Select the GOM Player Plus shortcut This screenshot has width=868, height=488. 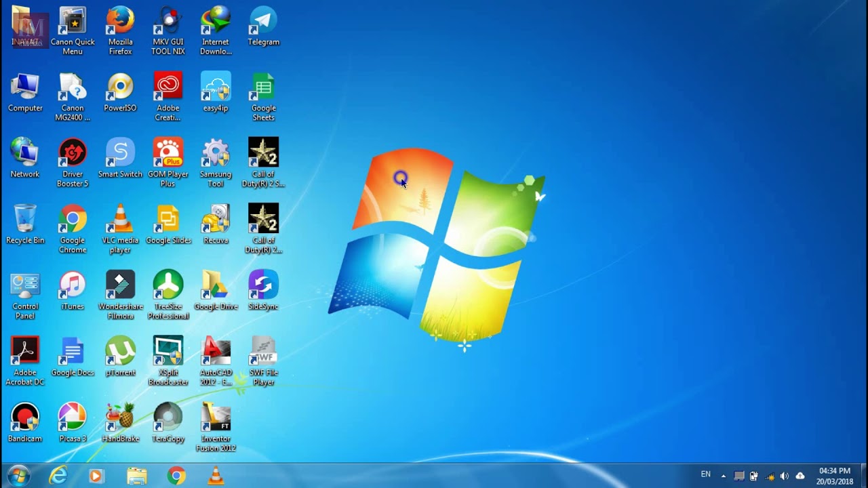(x=168, y=163)
